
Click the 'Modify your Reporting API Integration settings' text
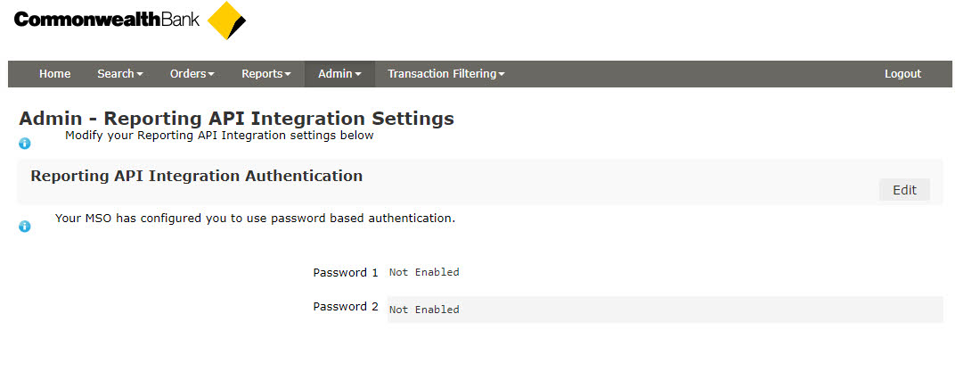pyautogui.click(x=219, y=136)
